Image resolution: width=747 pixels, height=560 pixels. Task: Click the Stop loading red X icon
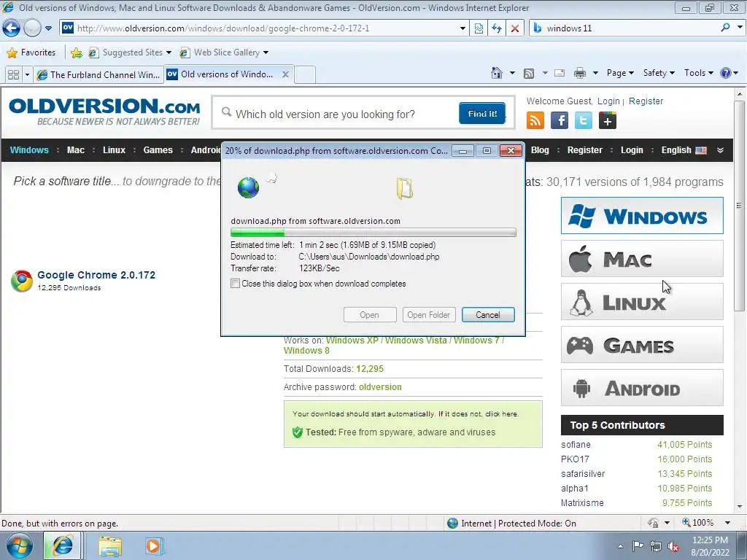(515, 28)
